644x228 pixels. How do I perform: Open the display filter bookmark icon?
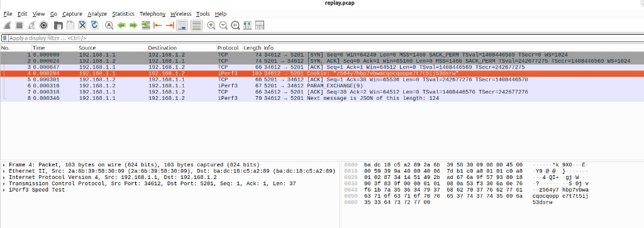pyautogui.click(x=4, y=38)
